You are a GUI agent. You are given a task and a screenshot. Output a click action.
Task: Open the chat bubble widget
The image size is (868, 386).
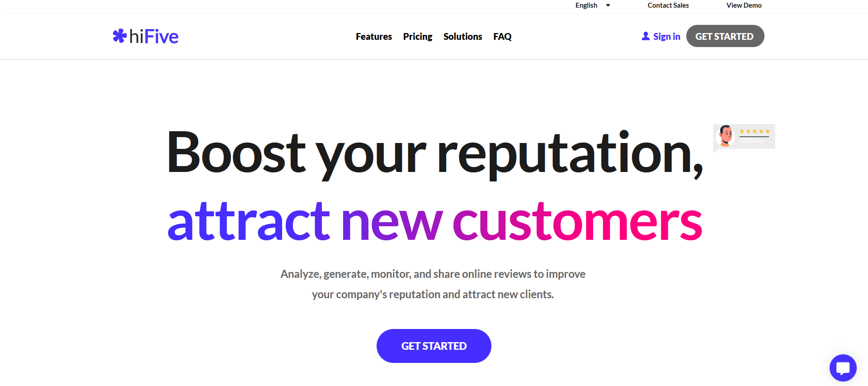[843, 368]
